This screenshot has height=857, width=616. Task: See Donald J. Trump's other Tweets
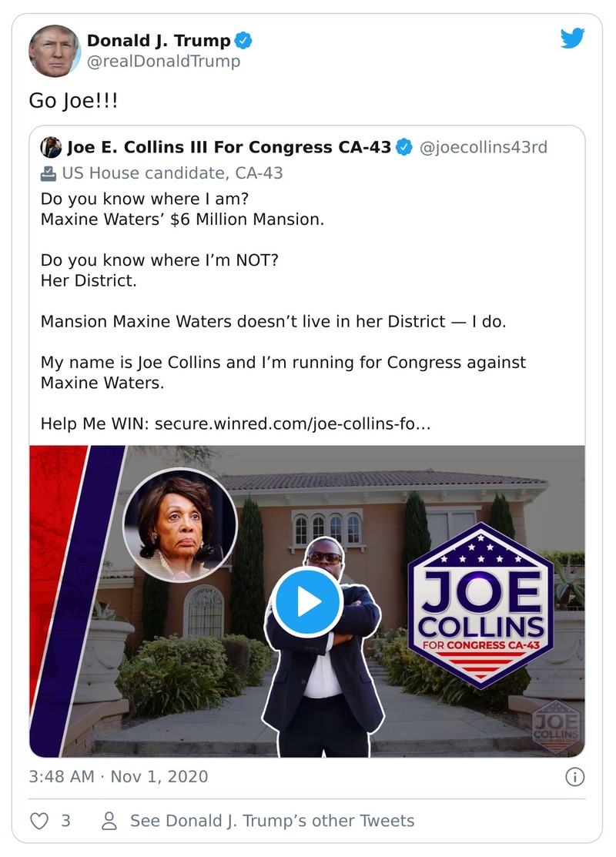[273, 820]
